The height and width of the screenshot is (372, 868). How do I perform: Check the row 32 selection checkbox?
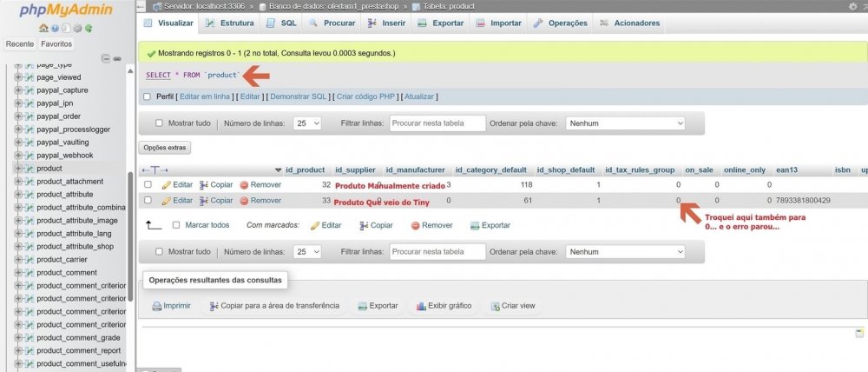(x=148, y=184)
